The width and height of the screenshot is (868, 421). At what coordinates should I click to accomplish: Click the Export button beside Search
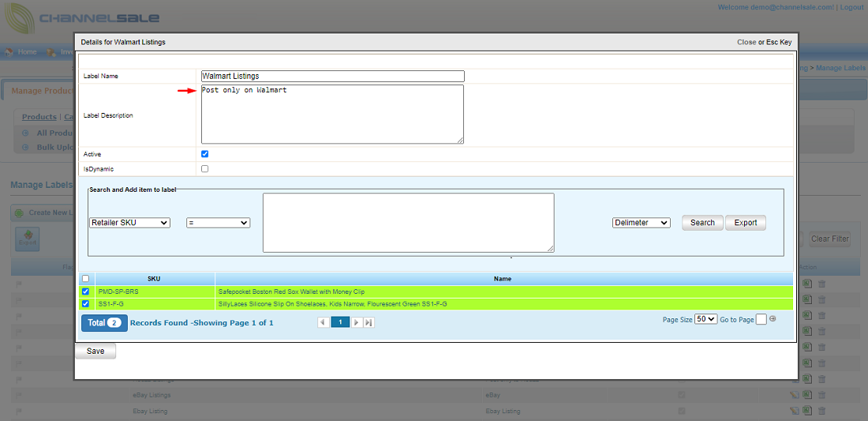click(x=746, y=223)
